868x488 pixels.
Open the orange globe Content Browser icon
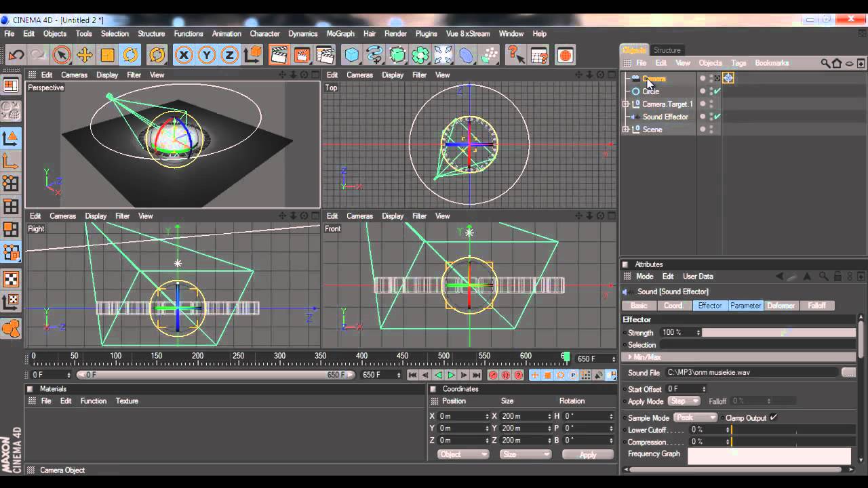coord(565,55)
